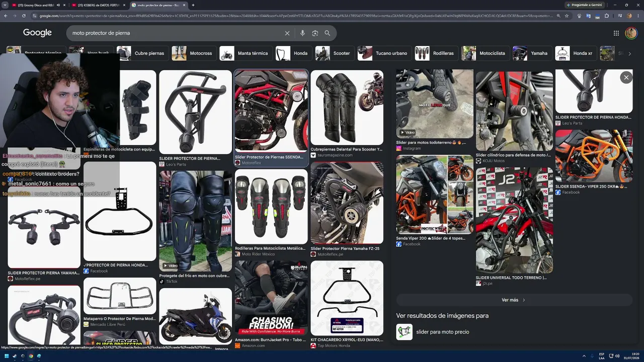Click the Google search input field
Screen dimensions: 644x362
point(176,33)
